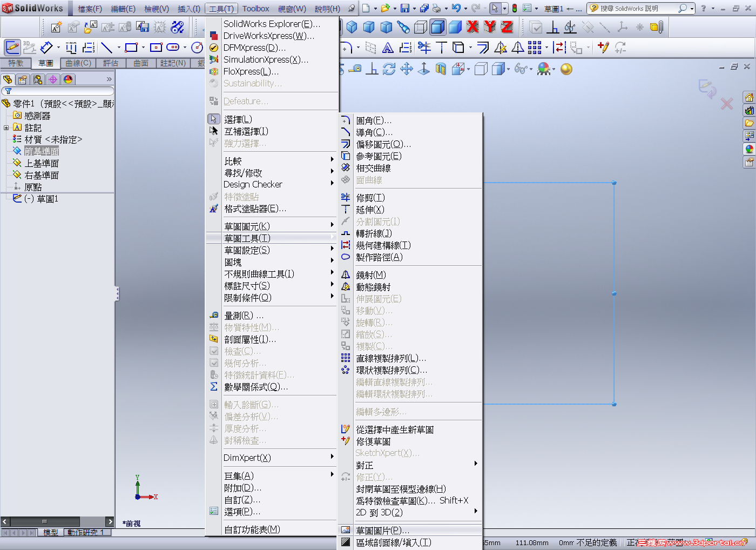The width and height of the screenshot is (756, 550).
Task: Switch to the 特徵 command tab
Action: [x=15, y=63]
